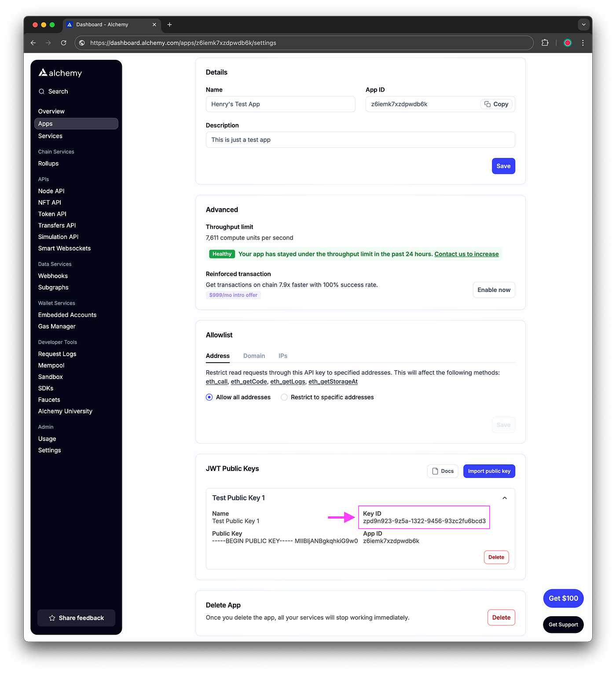Open Simulation API in the sidebar
Screen dimensions: 616x673
59,237
